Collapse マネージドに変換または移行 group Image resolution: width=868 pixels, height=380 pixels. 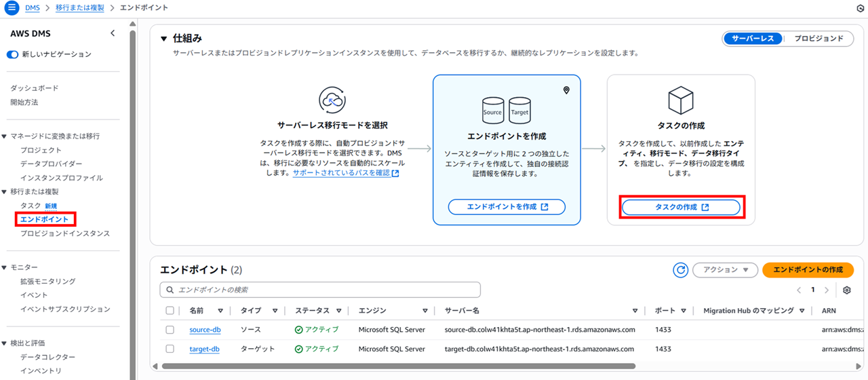pyautogui.click(x=5, y=136)
